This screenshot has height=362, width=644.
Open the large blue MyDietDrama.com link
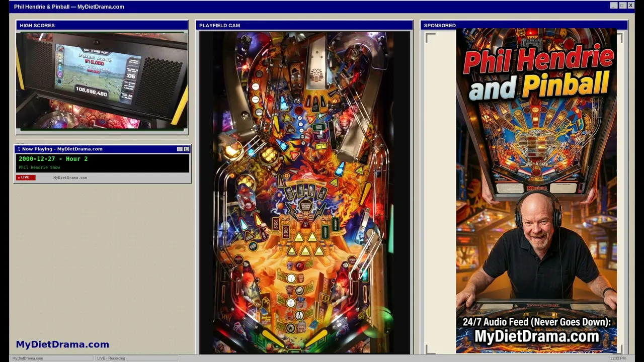[x=62, y=344]
